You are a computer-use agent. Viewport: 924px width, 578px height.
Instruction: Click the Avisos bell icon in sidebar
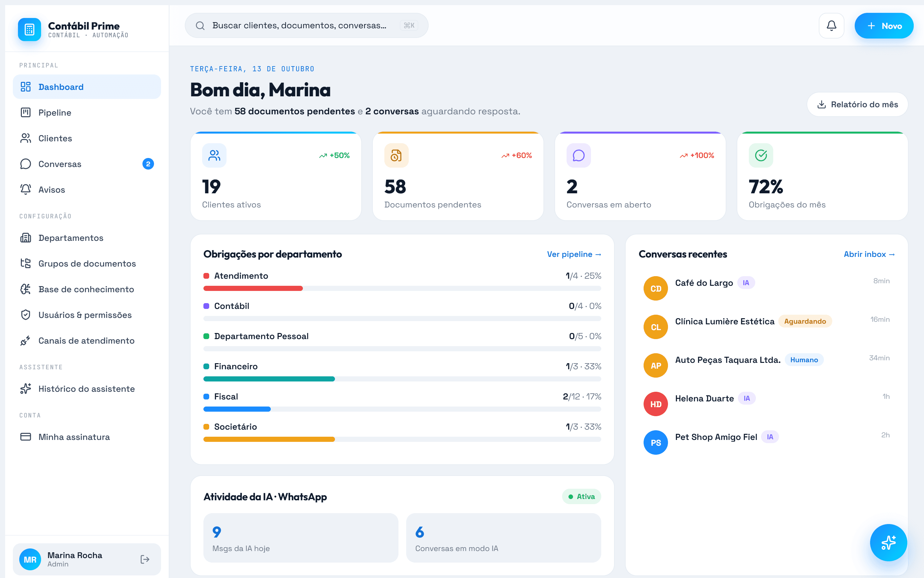click(x=26, y=189)
